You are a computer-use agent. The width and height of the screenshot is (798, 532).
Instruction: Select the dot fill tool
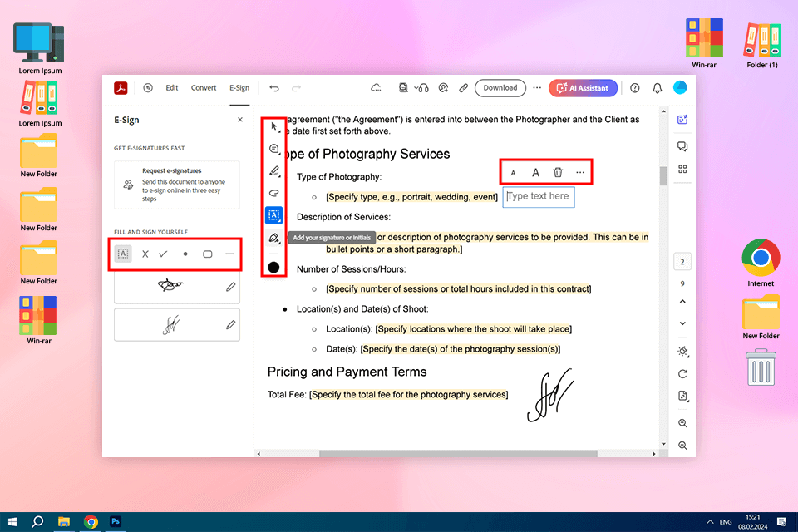coord(185,254)
